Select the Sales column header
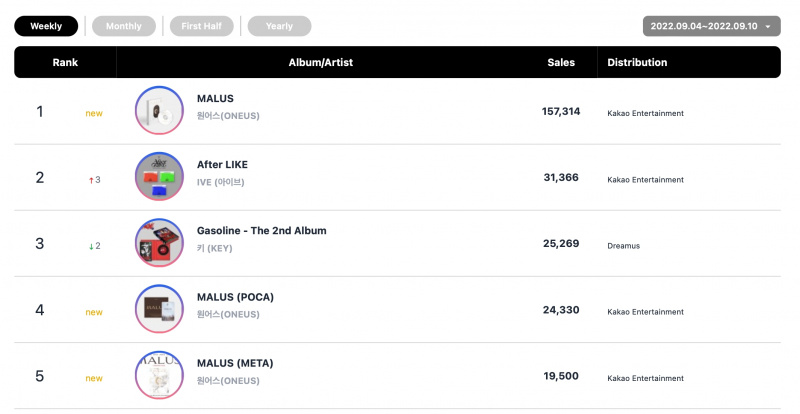Viewport: 800px width, 414px height. (561, 62)
